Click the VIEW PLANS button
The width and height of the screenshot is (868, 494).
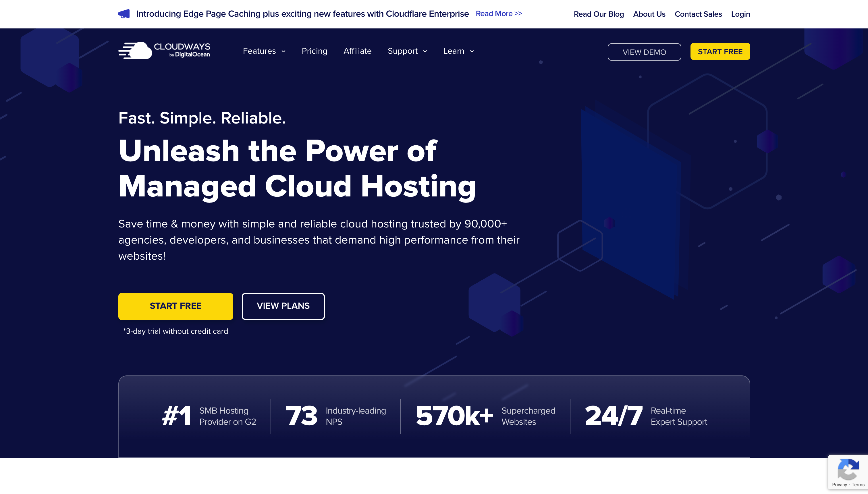click(x=283, y=306)
